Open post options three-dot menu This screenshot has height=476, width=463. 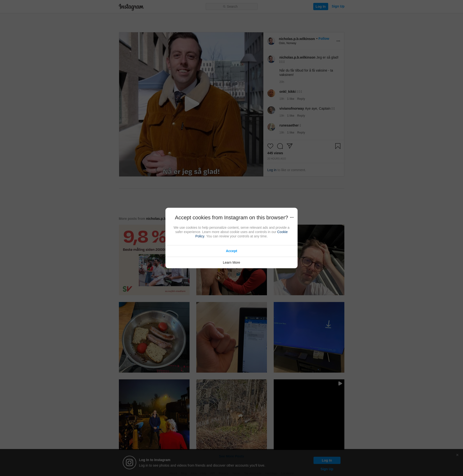pos(338,41)
